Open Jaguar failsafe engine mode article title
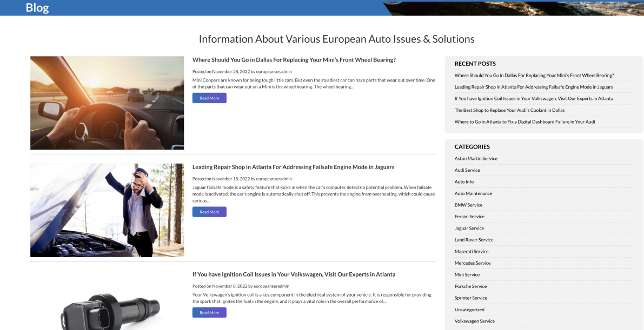 click(x=293, y=167)
